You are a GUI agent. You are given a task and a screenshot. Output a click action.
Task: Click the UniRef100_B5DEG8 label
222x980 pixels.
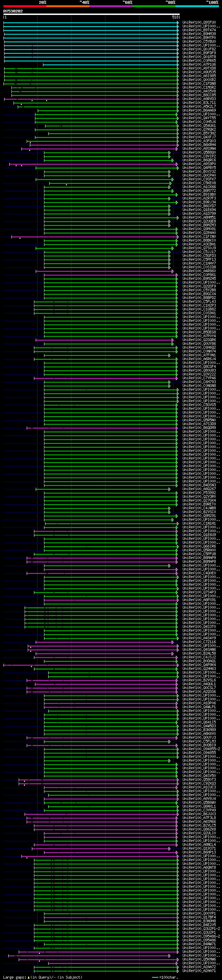199,332
